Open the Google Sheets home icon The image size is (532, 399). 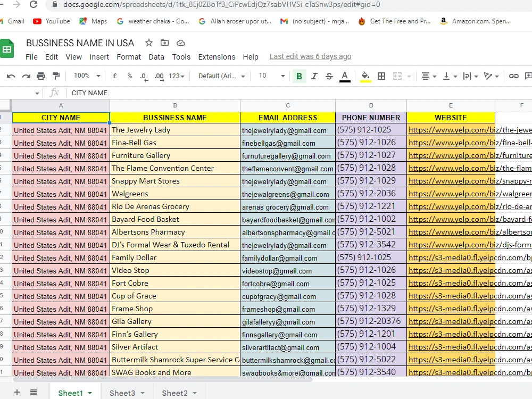[x=7, y=49]
